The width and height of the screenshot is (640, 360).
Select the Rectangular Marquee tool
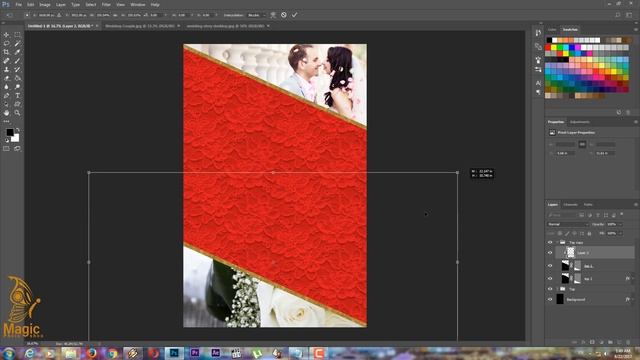17,35
